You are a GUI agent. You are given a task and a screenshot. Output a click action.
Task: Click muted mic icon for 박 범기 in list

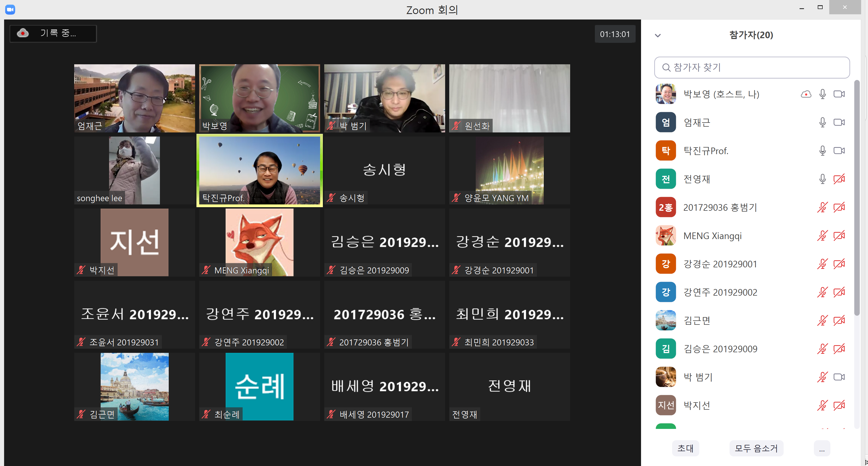(x=822, y=377)
